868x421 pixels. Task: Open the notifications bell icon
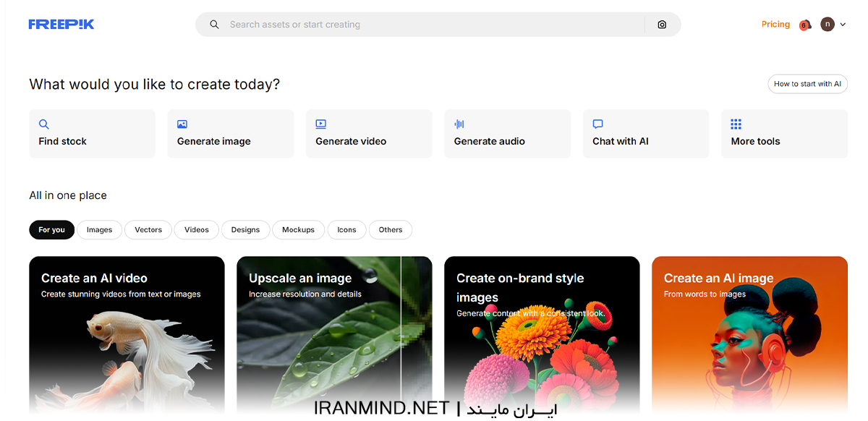805,25
